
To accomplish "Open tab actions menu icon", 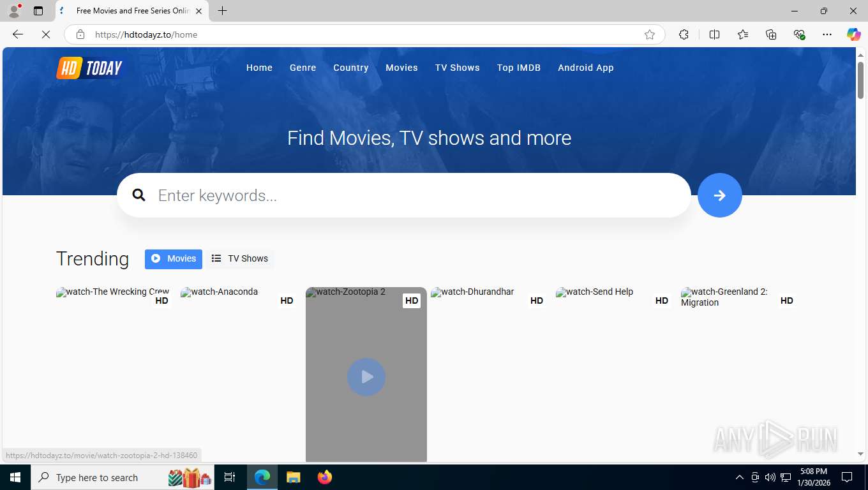I will (x=38, y=11).
